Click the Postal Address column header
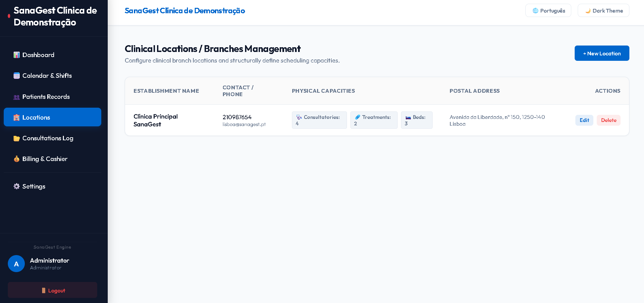Image resolution: width=644 pixels, height=303 pixels. pyautogui.click(x=474, y=91)
